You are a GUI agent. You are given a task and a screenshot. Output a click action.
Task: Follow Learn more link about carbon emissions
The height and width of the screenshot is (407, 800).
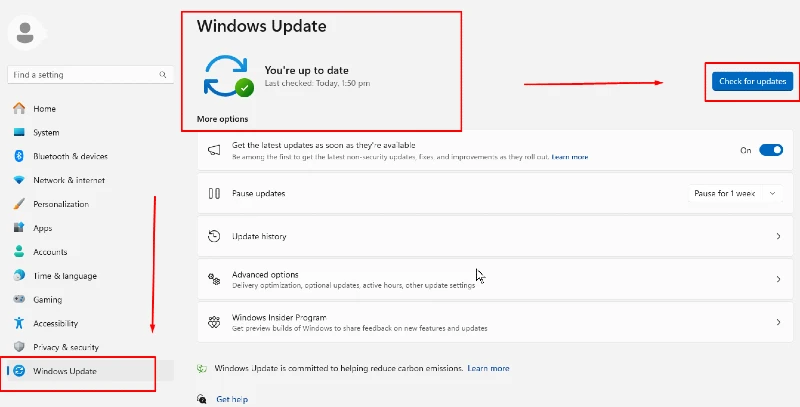coord(488,368)
